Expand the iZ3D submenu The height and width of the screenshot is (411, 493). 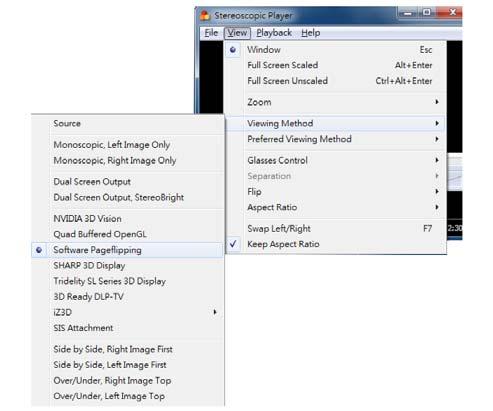click(x=128, y=312)
